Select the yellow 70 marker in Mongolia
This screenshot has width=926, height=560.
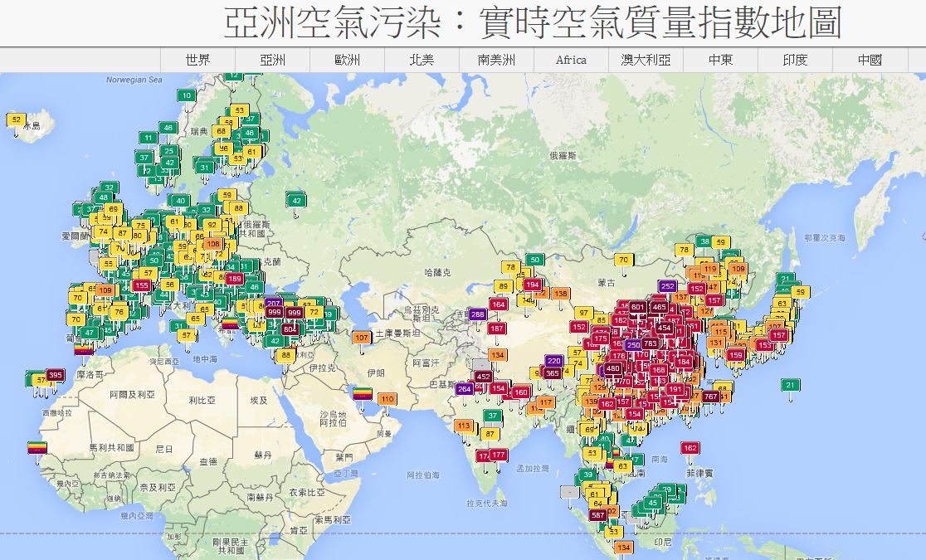click(624, 260)
